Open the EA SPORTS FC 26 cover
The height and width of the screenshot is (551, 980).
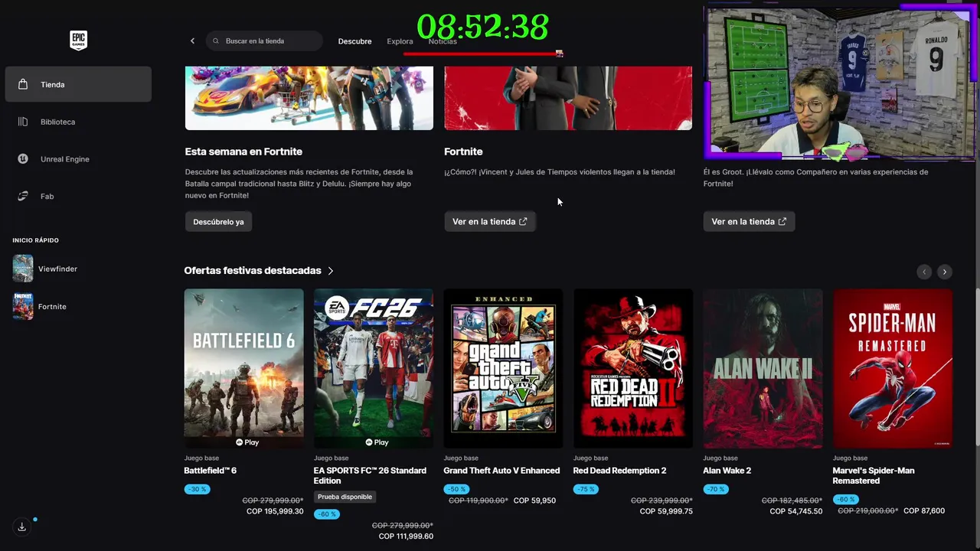click(x=374, y=368)
